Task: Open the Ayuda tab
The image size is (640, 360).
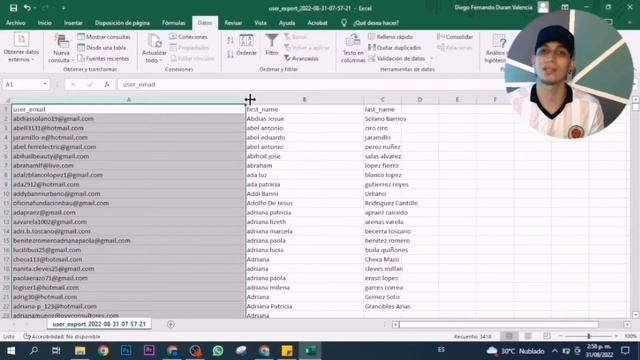Action: tap(287, 23)
